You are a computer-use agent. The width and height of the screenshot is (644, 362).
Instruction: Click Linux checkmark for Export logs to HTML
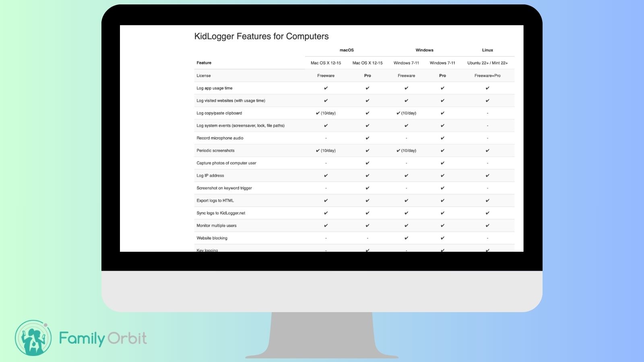tap(487, 200)
